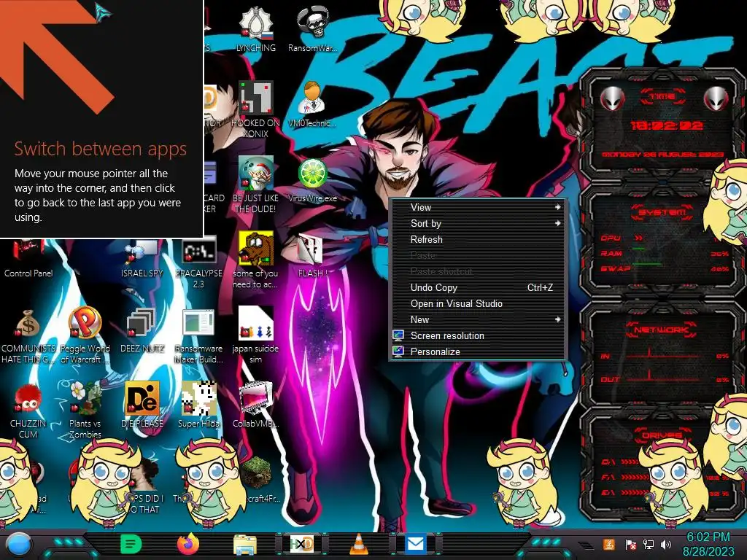This screenshot has height=560, width=747.
Task: Click the NETWORK gadget header
Action: coord(661,329)
